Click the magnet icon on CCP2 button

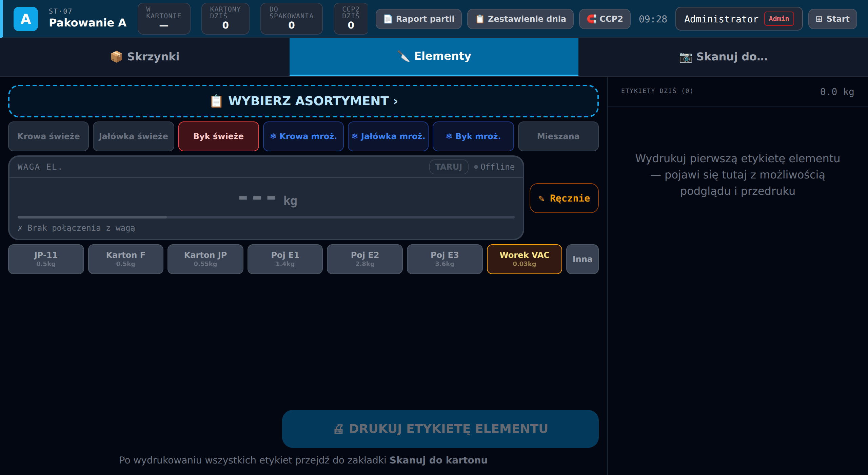point(592,19)
